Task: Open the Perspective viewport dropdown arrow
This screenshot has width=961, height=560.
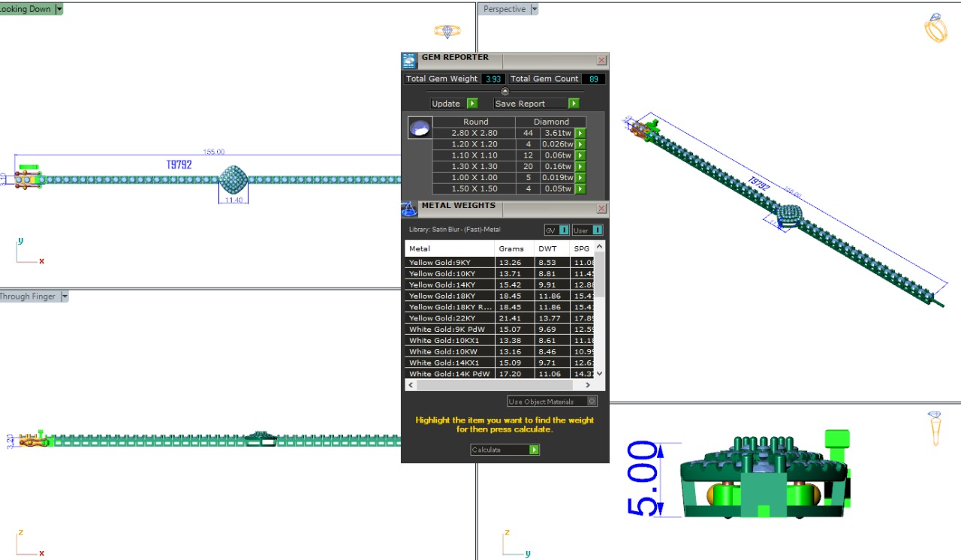Action: (x=535, y=9)
